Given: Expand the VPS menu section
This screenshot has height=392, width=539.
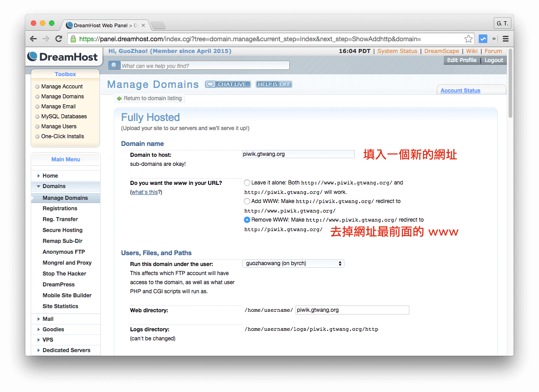Looking at the screenshot, I should [48, 340].
